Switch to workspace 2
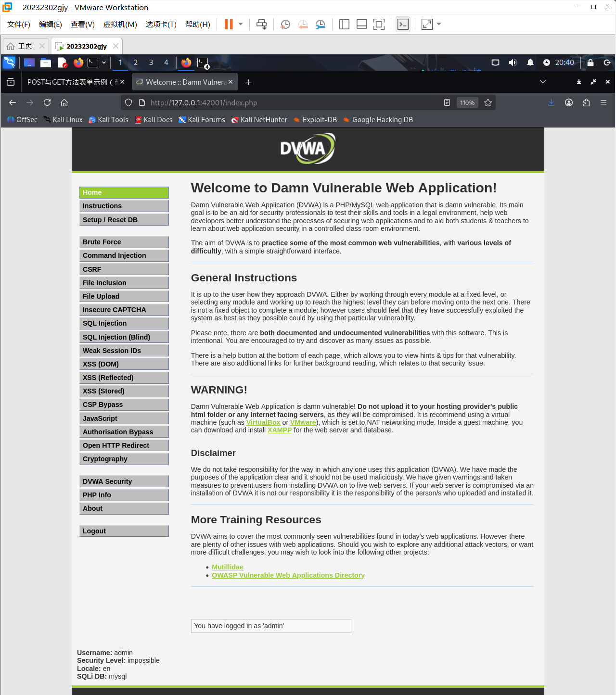This screenshot has width=616, height=695. pyautogui.click(x=136, y=63)
